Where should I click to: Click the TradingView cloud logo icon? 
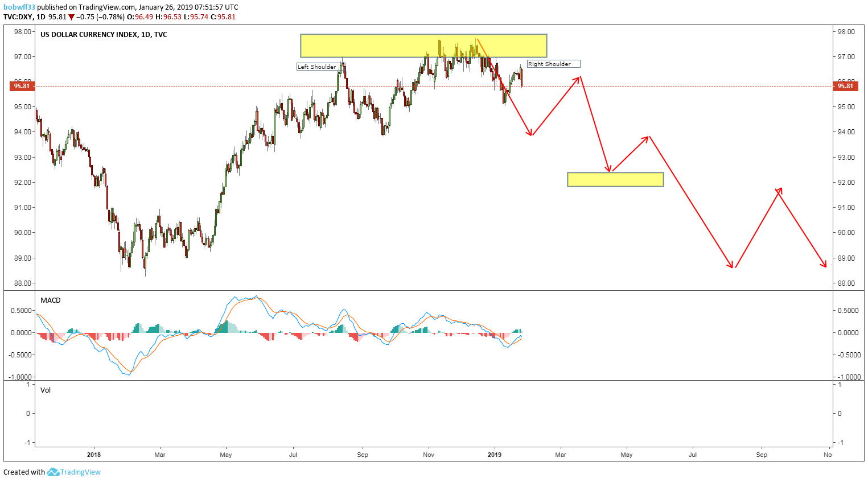pyautogui.click(x=53, y=472)
